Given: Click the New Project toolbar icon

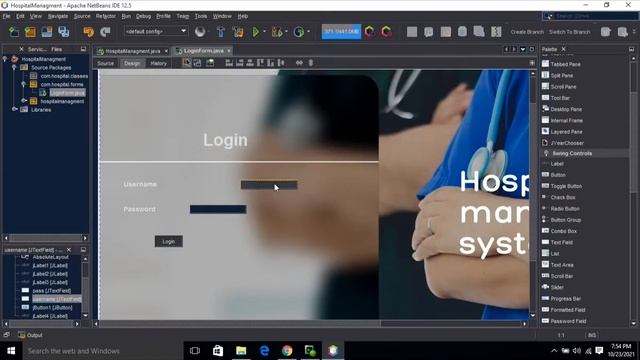Looking at the screenshot, I should click(x=30, y=32).
